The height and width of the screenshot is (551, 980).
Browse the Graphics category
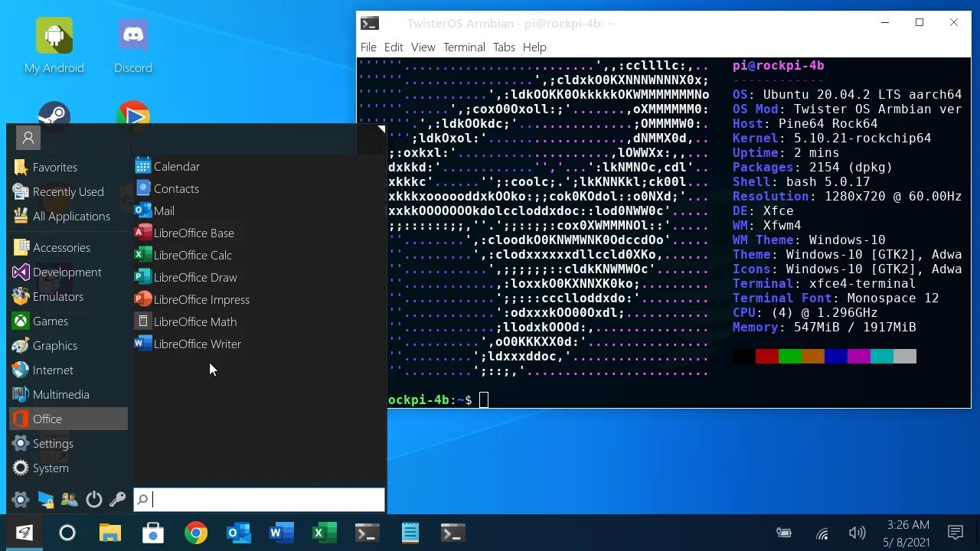click(68, 345)
